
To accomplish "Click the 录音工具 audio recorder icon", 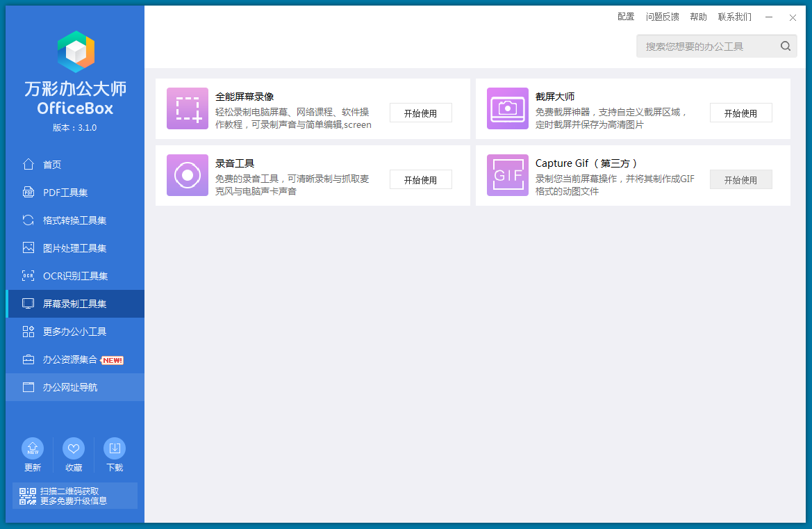I will pyautogui.click(x=188, y=175).
